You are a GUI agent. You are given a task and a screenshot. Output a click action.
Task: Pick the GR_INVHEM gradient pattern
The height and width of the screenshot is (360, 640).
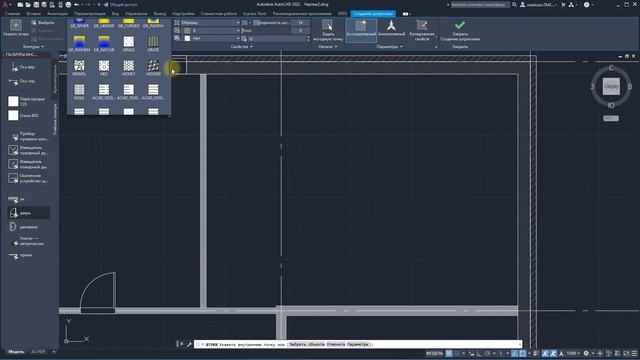[79, 43]
